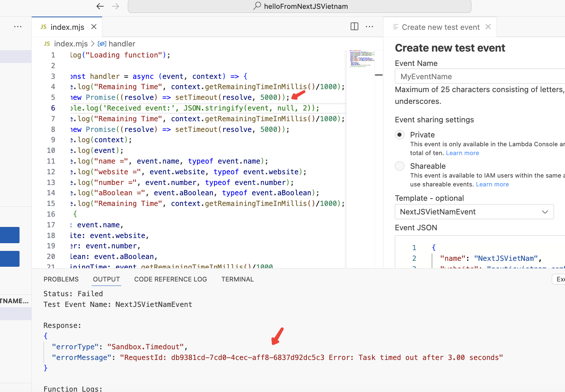The height and width of the screenshot is (392, 565).
Task: Click the Event Name input field
Action: [479, 77]
